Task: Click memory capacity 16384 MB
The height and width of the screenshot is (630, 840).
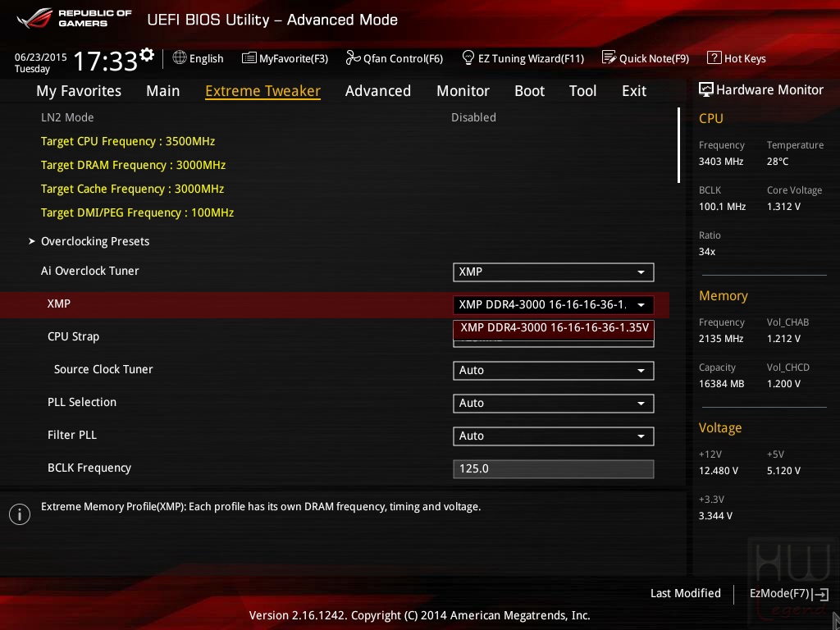Action: point(721,384)
